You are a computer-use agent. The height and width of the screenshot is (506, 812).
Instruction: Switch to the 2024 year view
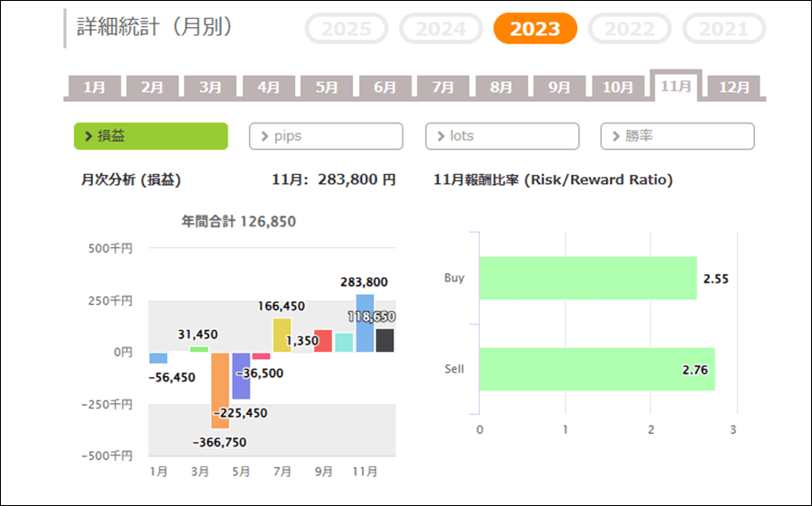pos(441,29)
